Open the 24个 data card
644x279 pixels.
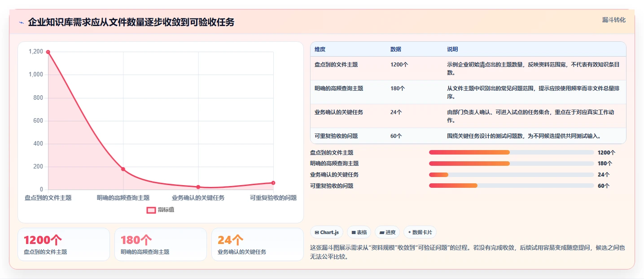coord(258,244)
